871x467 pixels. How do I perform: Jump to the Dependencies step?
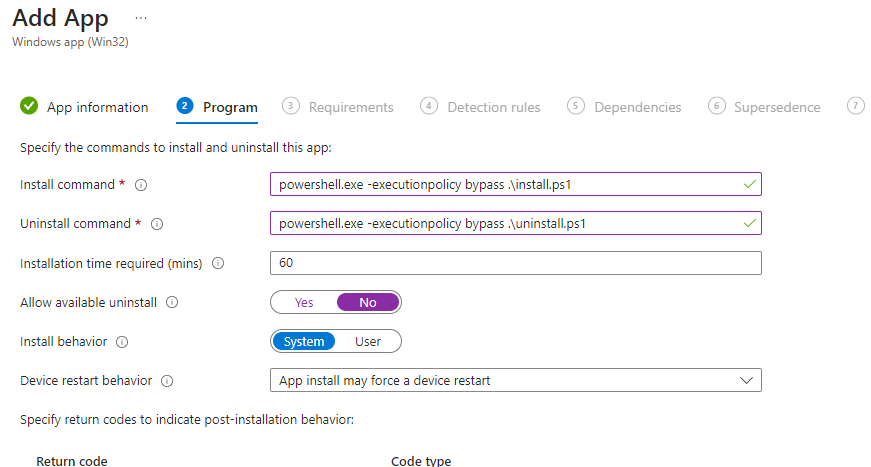[637, 107]
